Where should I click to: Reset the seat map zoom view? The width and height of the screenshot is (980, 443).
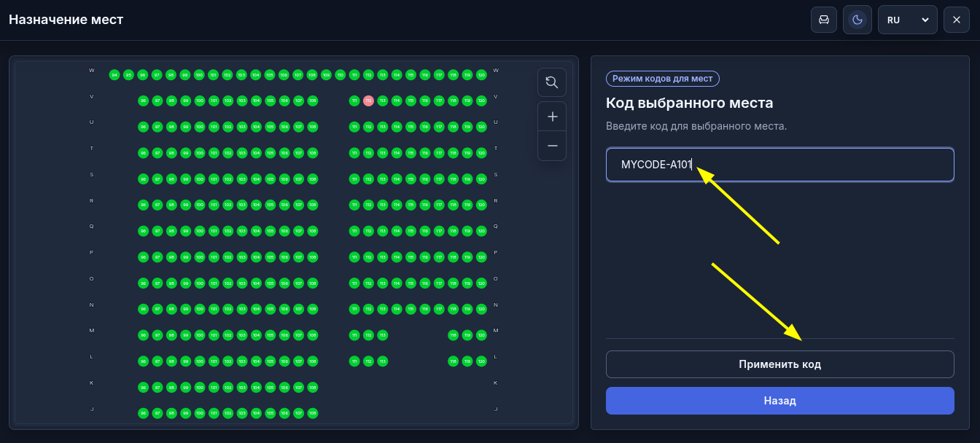(552, 82)
